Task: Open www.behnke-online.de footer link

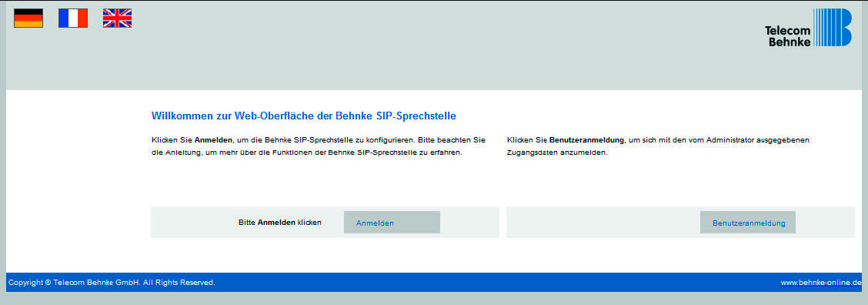Action: [x=821, y=282]
